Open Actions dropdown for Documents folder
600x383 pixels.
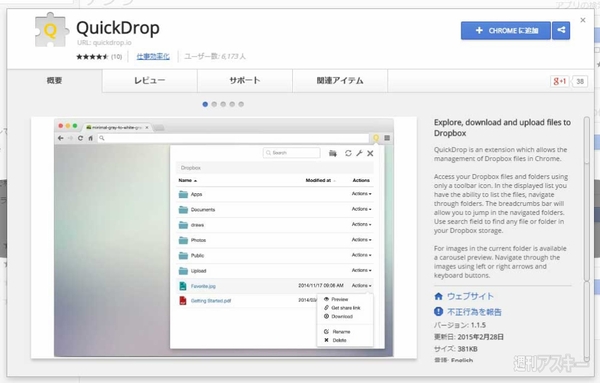(362, 209)
